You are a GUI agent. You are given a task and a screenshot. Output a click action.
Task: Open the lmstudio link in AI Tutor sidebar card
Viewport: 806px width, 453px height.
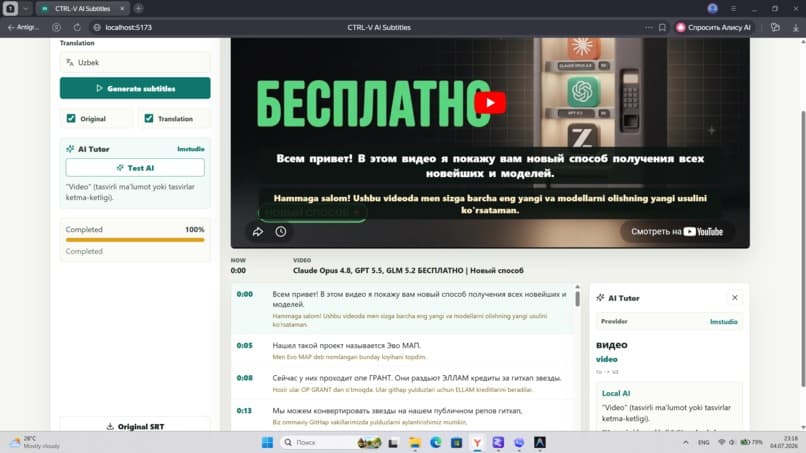191,149
